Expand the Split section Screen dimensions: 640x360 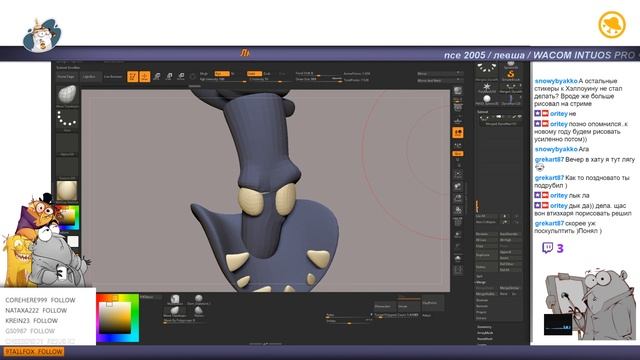(x=479, y=276)
